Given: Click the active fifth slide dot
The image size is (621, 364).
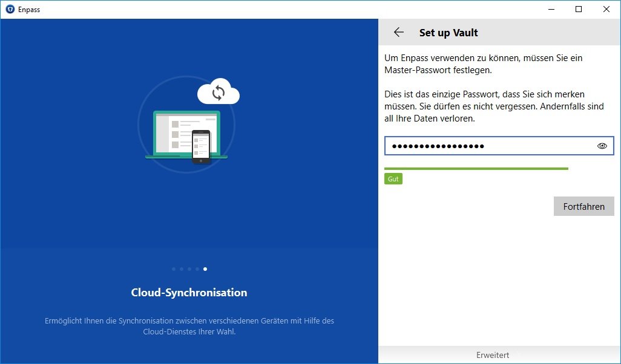Looking at the screenshot, I should [205, 268].
